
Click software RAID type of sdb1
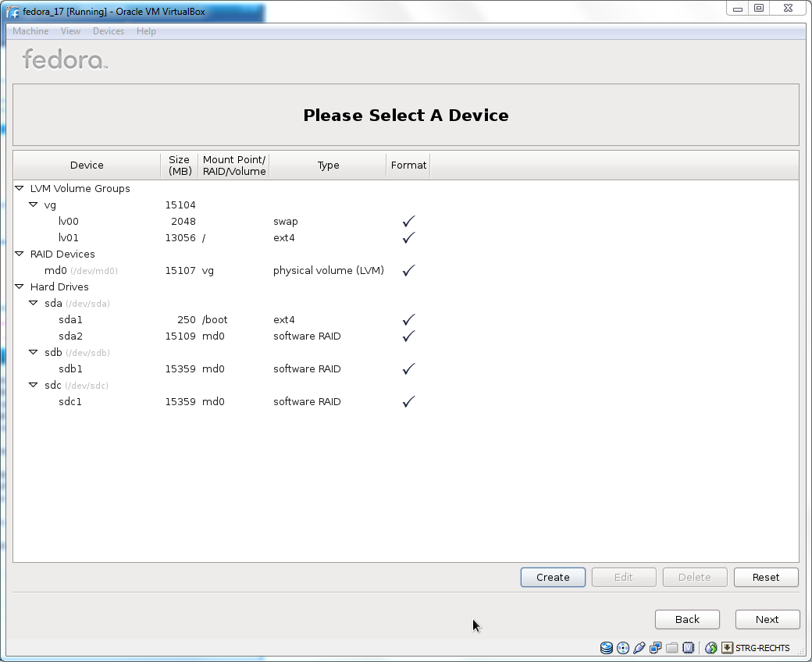click(x=307, y=368)
